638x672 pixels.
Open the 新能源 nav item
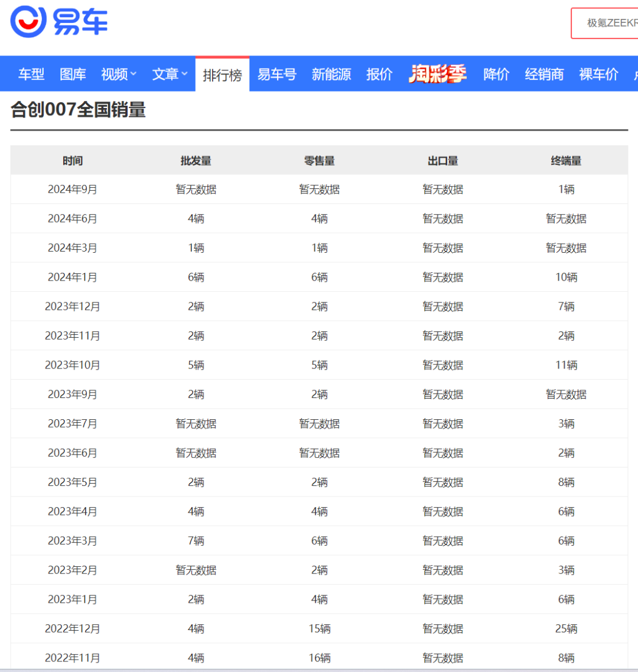pyautogui.click(x=331, y=74)
